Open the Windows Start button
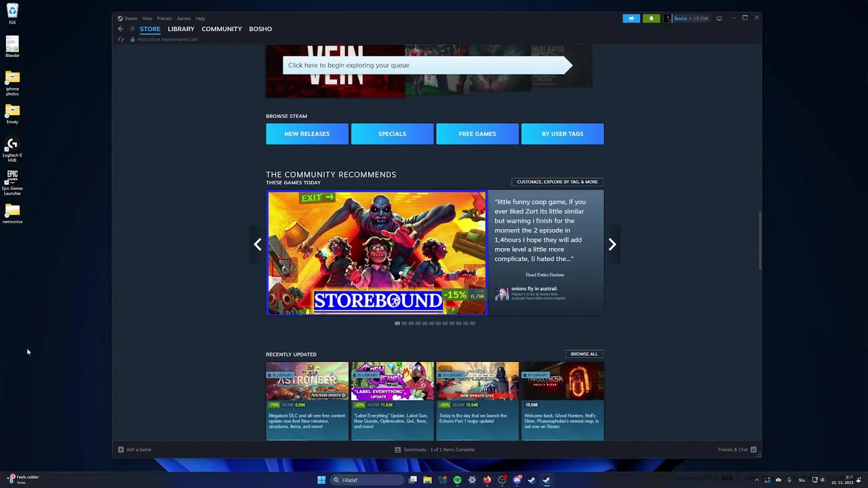This screenshot has width=868, height=488. tap(321, 480)
